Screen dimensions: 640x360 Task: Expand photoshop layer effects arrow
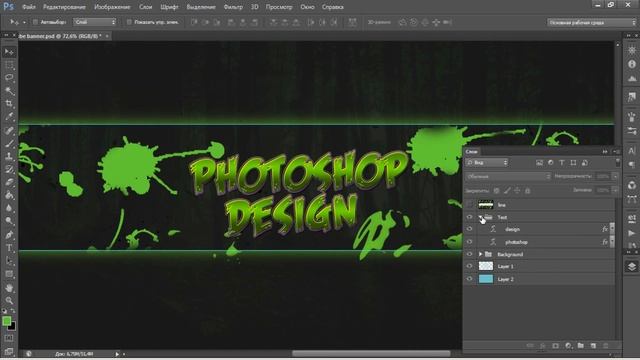pyautogui.click(x=612, y=242)
